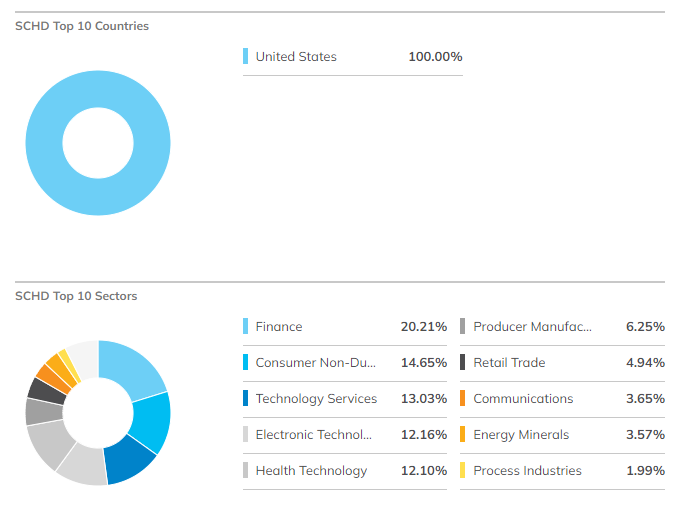Screen dimensions: 686x511
Task: Select the 4.94% value
Action: click(x=645, y=363)
